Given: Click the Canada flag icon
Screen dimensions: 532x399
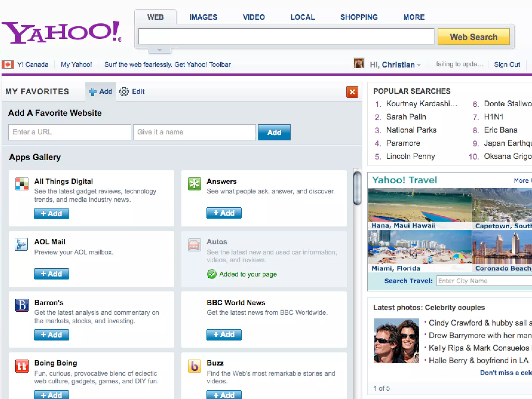Looking at the screenshot, I should [8, 64].
